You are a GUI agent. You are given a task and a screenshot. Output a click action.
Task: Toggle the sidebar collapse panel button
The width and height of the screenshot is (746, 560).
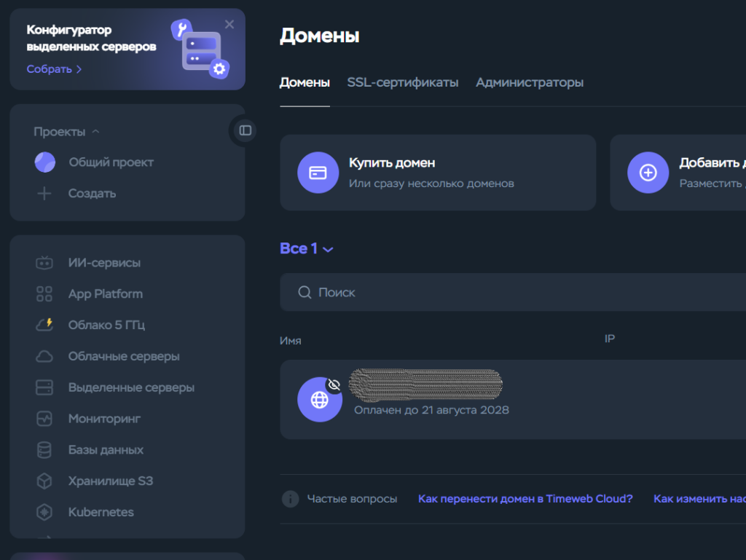245,130
